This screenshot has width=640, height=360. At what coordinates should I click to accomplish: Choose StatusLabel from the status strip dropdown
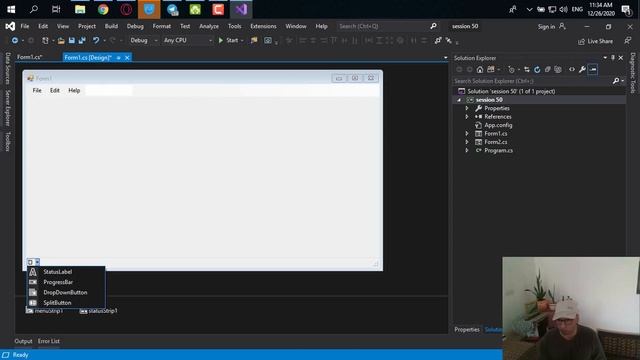point(66,272)
